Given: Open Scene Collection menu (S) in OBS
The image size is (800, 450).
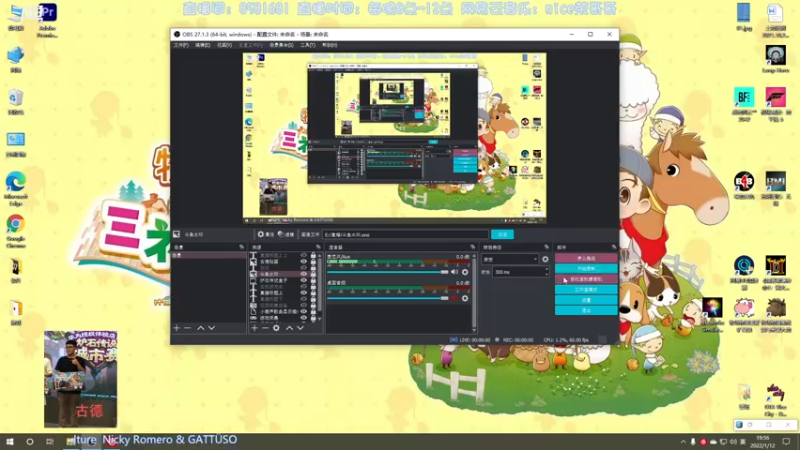Looking at the screenshot, I should tap(281, 45).
